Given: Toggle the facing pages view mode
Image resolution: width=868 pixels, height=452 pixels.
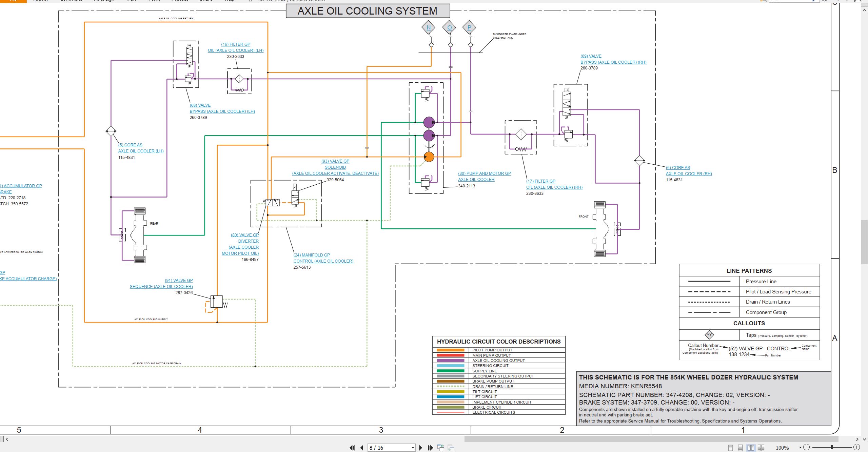Looking at the screenshot, I should [x=751, y=448].
